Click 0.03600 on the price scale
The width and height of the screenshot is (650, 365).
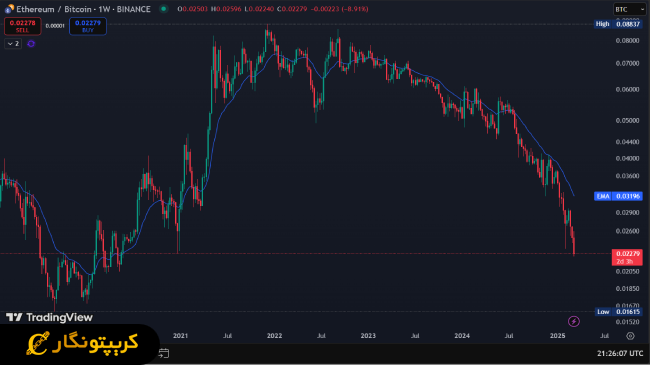pyautogui.click(x=627, y=176)
